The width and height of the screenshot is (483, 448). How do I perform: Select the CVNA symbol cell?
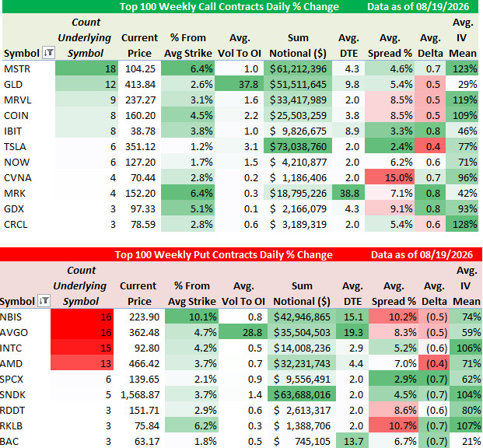click(x=29, y=177)
